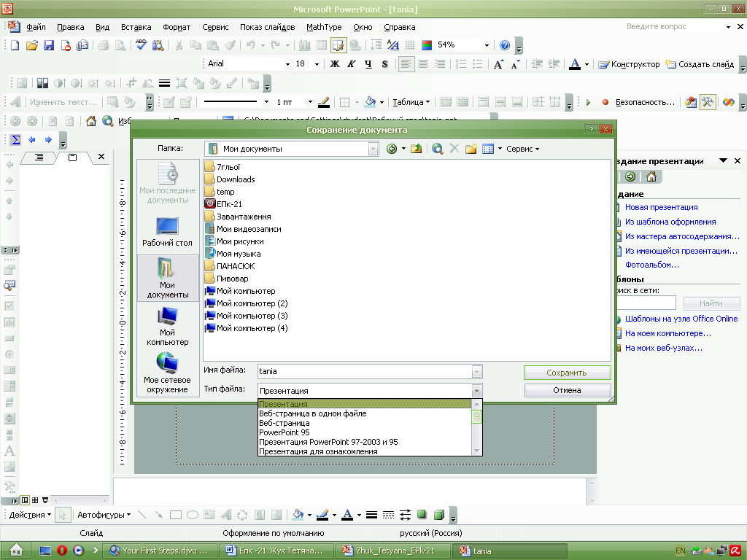Expand the font color arrow

point(587,64)
